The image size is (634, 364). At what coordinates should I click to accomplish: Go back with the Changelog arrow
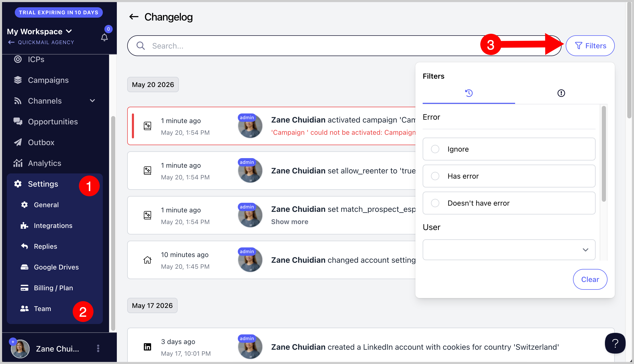coord(134,17)
